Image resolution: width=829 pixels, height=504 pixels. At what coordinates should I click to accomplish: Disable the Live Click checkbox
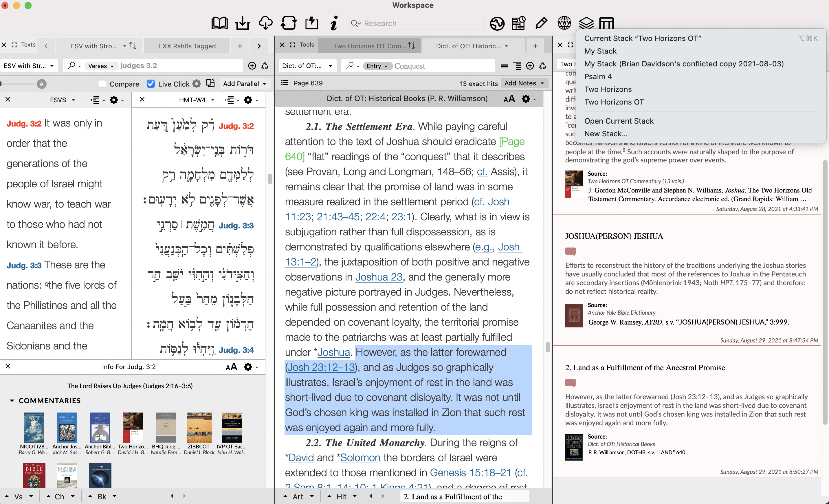point(151,84)
